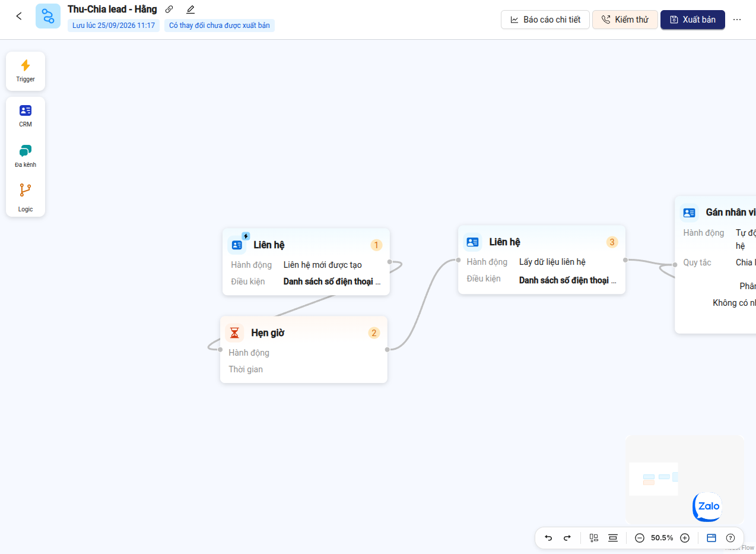Open the more options ellipsis menu

click(737, 20)
